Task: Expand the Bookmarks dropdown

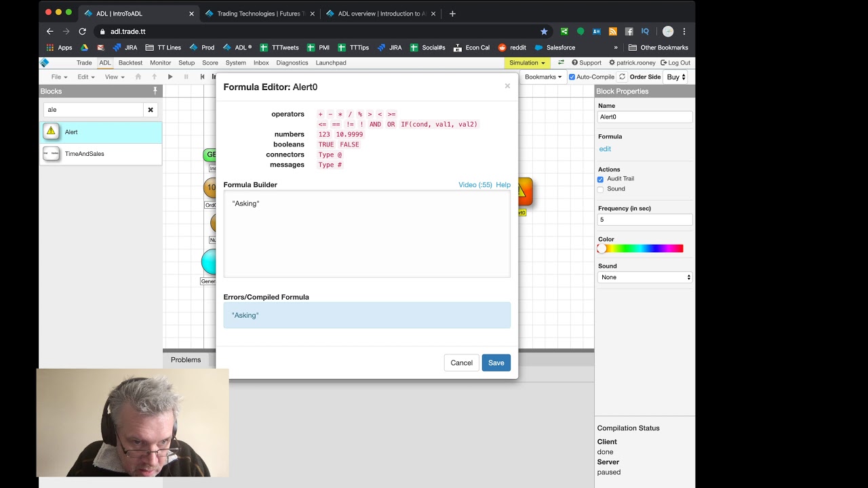Action: pyautogui.click(x=543, y=77)
